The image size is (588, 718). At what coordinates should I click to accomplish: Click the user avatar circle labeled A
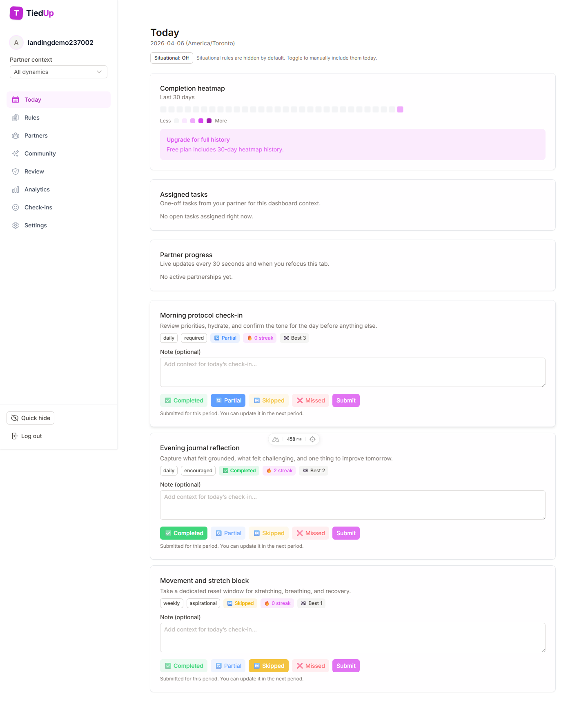coord(16,42)
